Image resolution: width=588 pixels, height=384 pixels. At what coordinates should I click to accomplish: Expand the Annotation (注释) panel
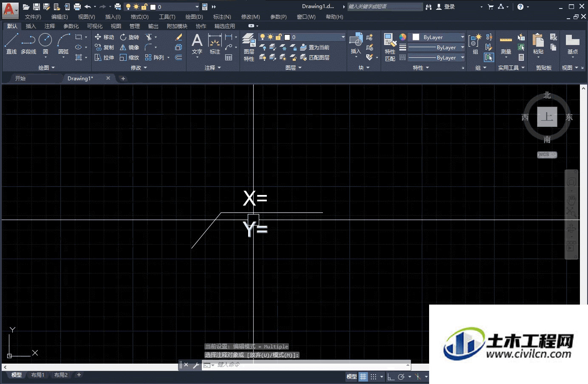click(213, 68)
